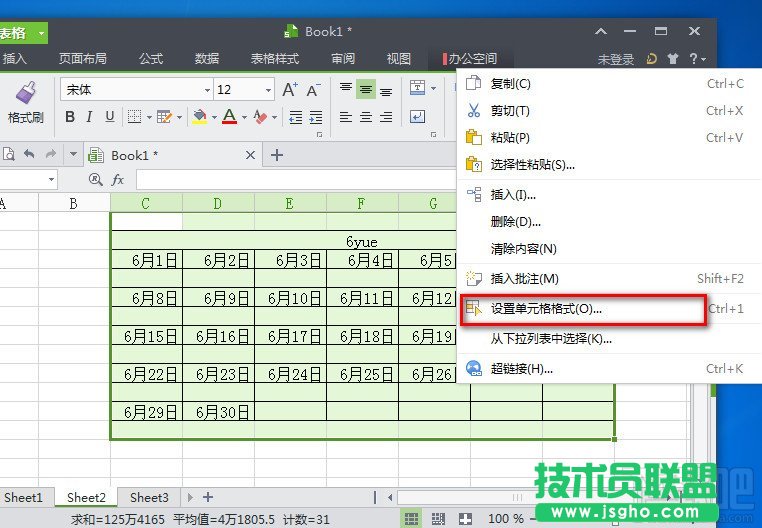Open the 数据 ribbon tab
762x528 pixels.
(207, 59)
